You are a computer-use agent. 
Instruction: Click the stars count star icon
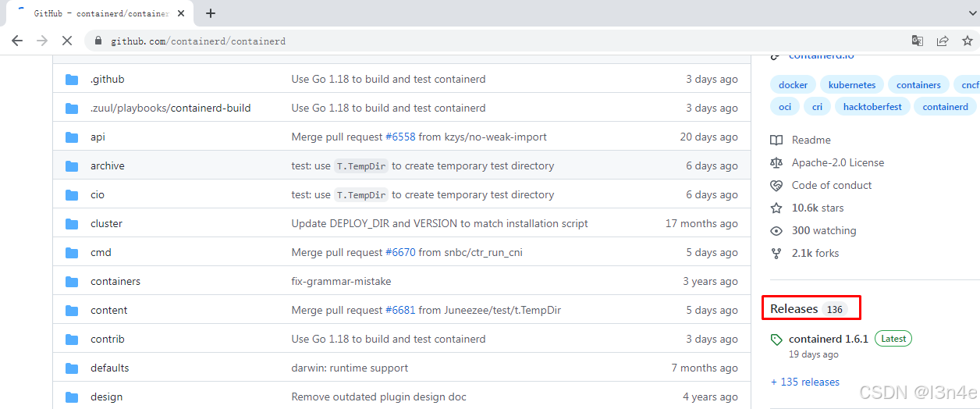(776, 208)
